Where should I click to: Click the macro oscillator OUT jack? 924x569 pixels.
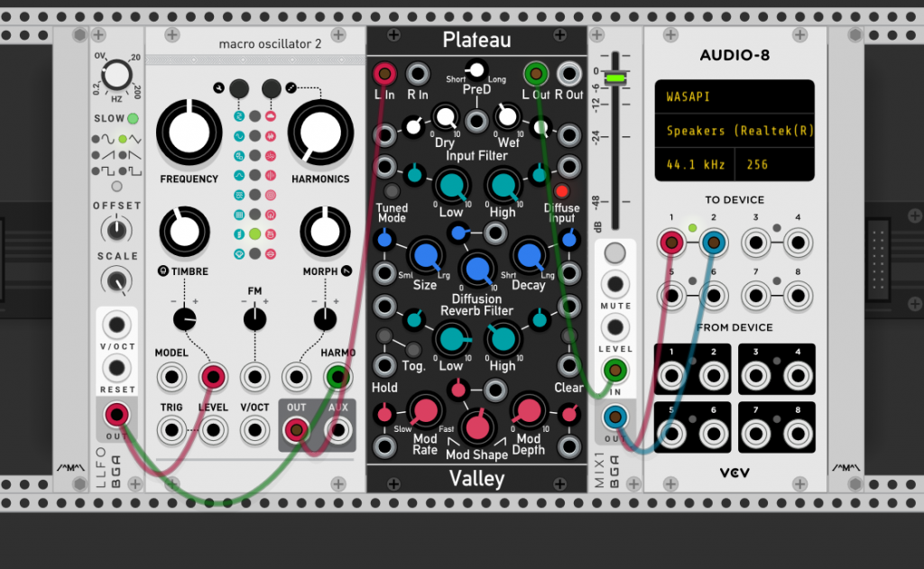(296, 430)
